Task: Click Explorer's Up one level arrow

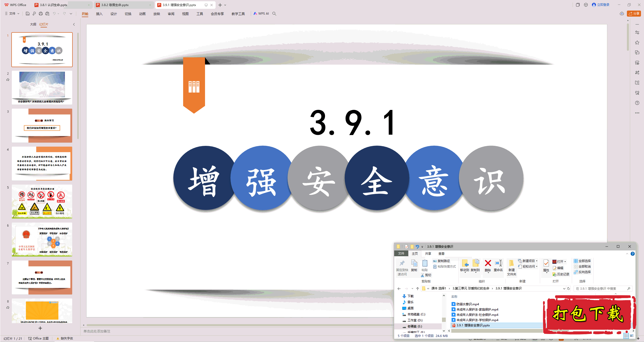Action: (418, 288)
